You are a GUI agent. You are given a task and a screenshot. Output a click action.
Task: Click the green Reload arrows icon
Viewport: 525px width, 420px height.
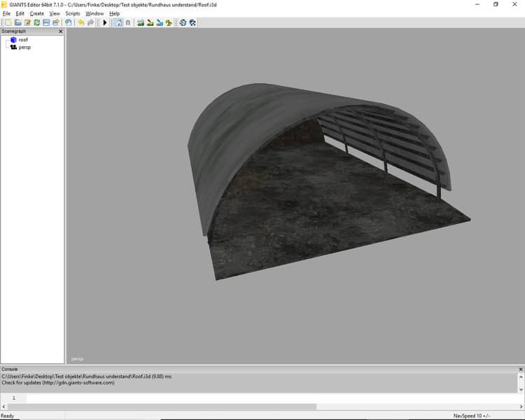point(37,22)
